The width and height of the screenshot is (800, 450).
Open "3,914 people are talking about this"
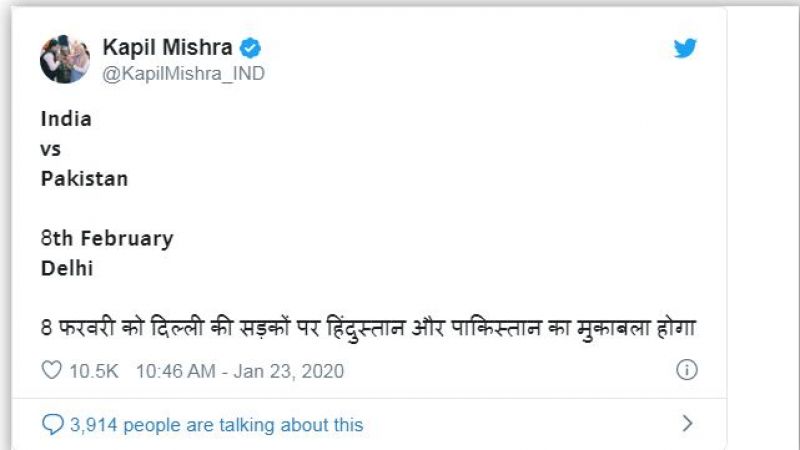(x=216, y=425)
